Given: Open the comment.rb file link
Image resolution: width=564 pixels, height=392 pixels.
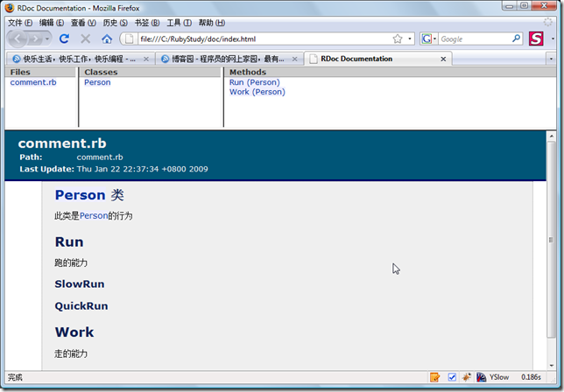Looking at the screenshot, I should pyautogui.click(x=33, y=82).
